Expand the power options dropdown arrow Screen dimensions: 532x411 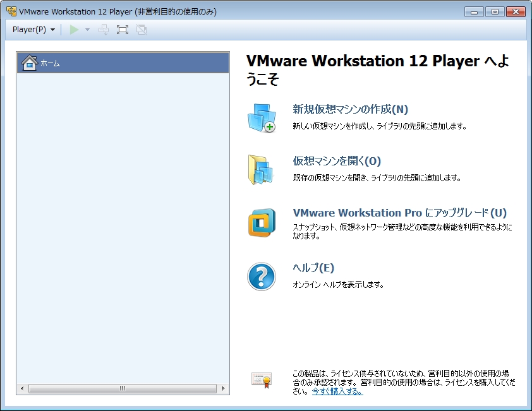tap(87, 30)
